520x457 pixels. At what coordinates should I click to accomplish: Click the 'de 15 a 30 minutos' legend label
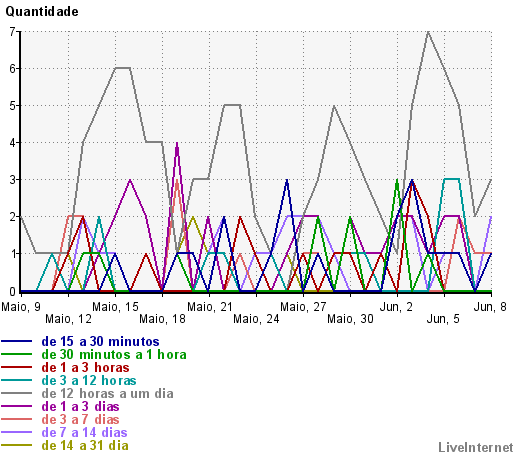point(100,342)
